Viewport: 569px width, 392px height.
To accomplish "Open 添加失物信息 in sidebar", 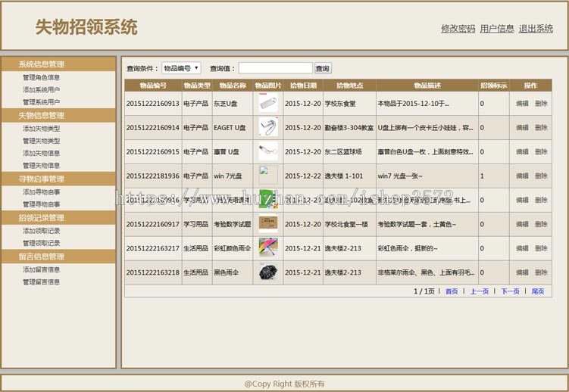I will coord(42,153).
